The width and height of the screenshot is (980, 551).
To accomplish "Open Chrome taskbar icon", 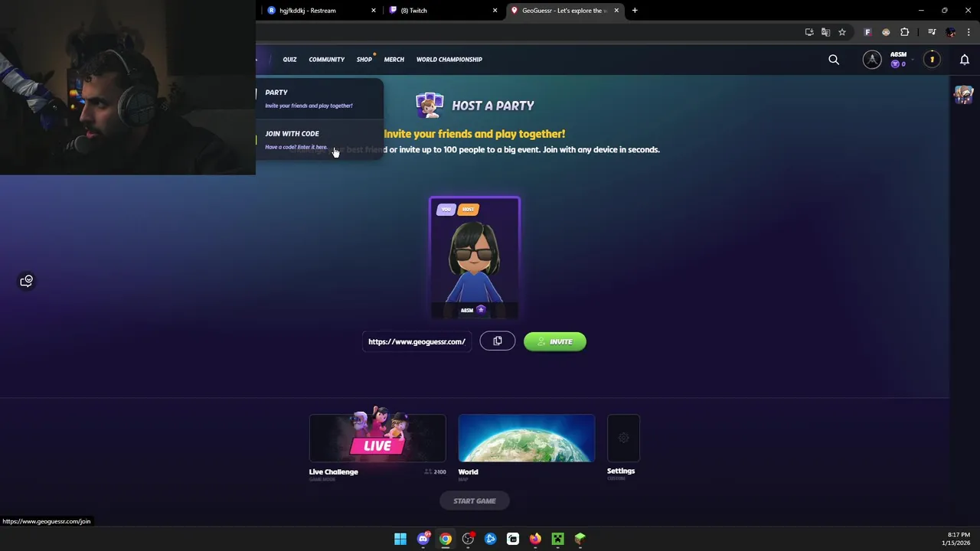I will pyautogui.click(x=446, y=539).
